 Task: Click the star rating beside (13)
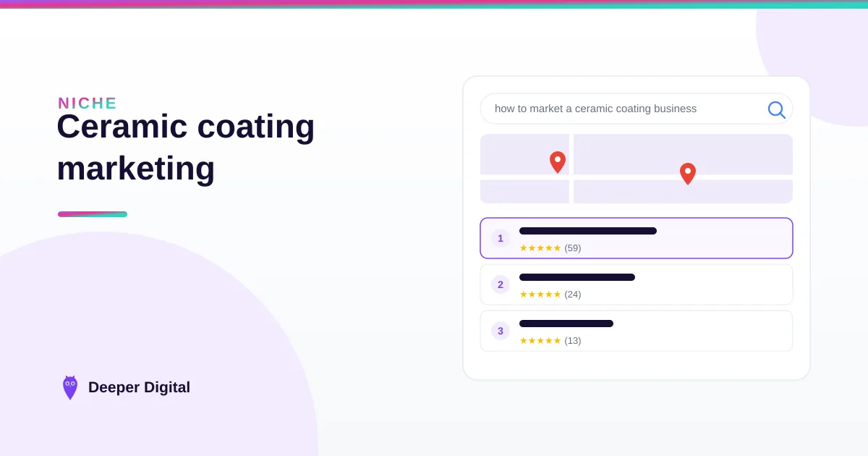(x=540, y=340)
